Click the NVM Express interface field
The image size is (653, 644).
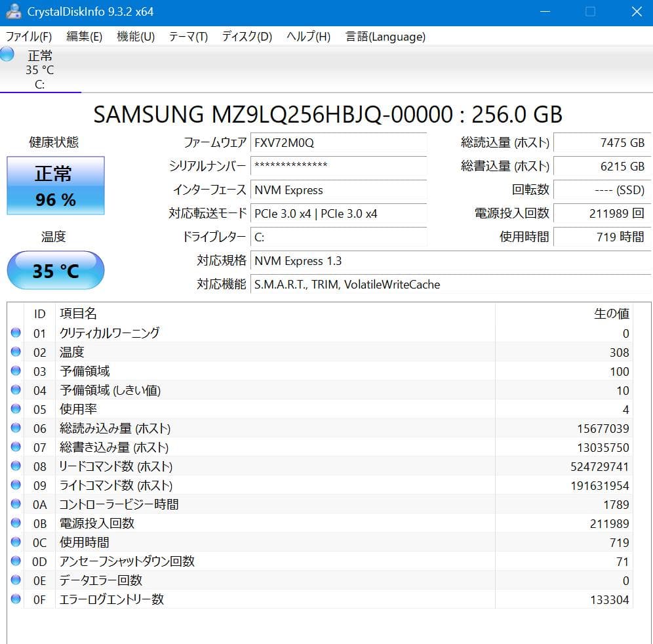pyautogui.click(x=338, y=190)
